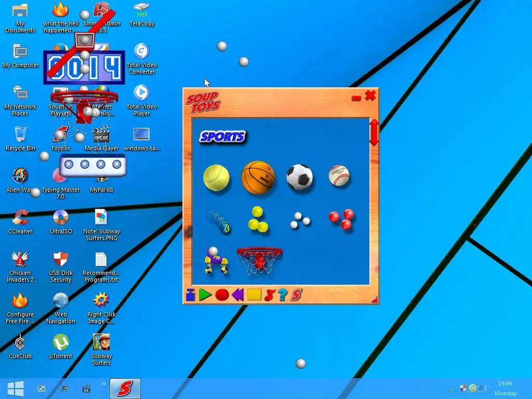The width and height of the screenshot is (532, 399).
Task: Select the Subway Surfers desktop icon
Action: (x=101, y=350)
